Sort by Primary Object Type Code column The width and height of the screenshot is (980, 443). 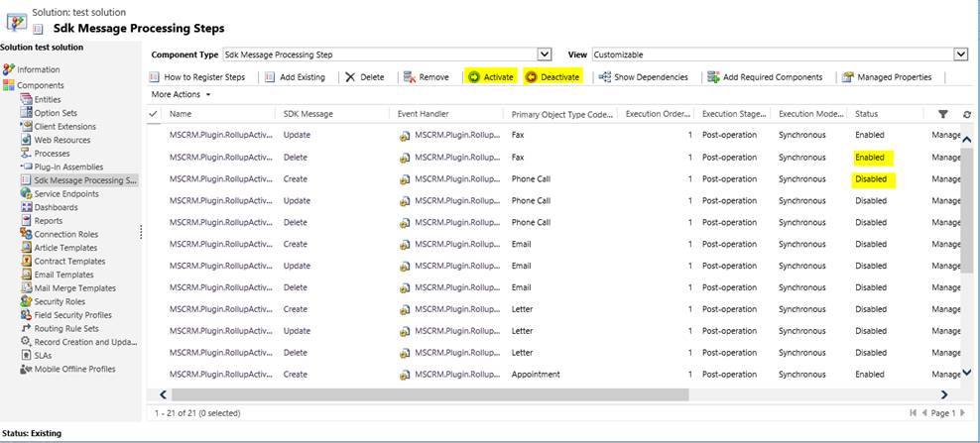tap(561, 114)
